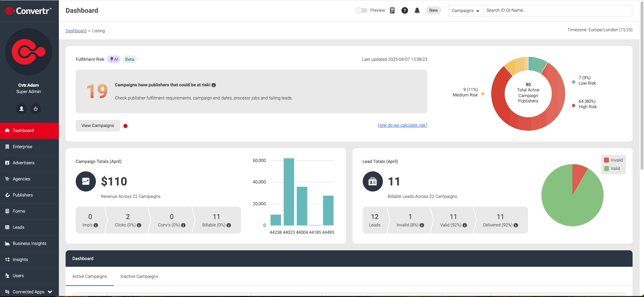The width and height of the screenshot is (644, 297).
Task: Click the info icon next to Delivered (92%)
Action: click(516, 225)
